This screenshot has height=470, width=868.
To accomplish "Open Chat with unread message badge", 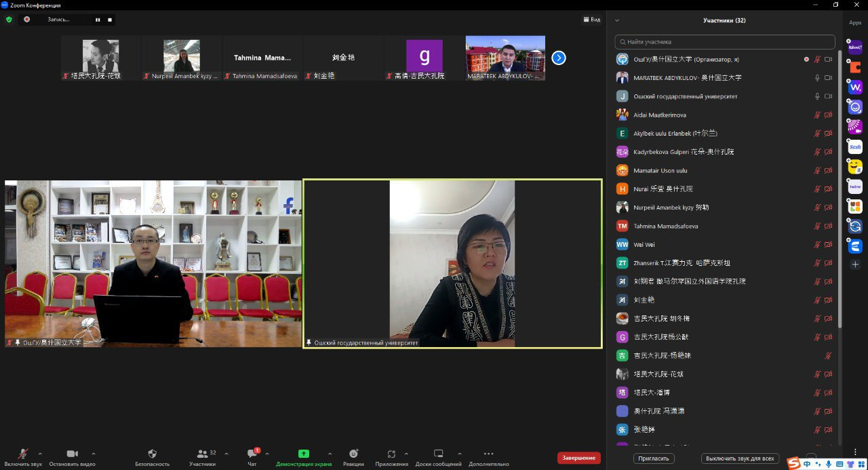I will point(252,454).
